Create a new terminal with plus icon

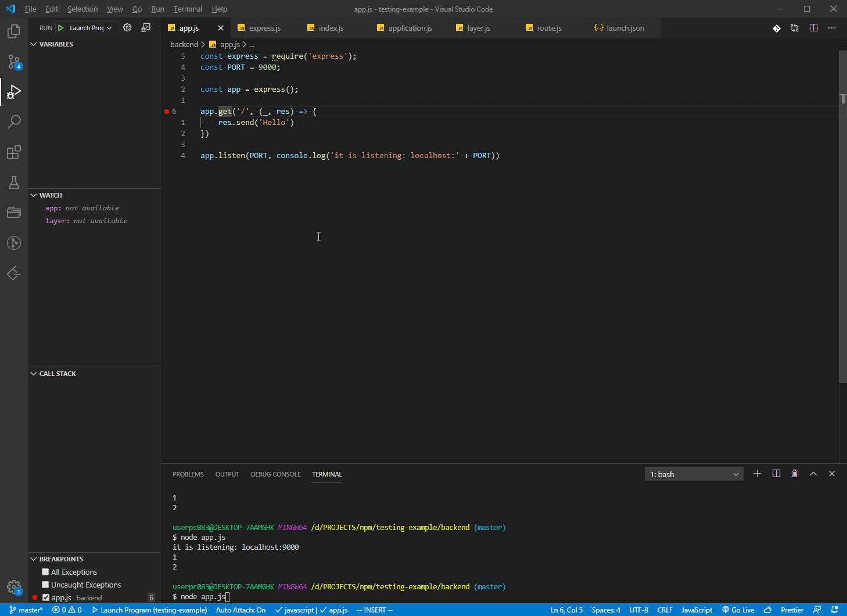[x=757, y=474]
